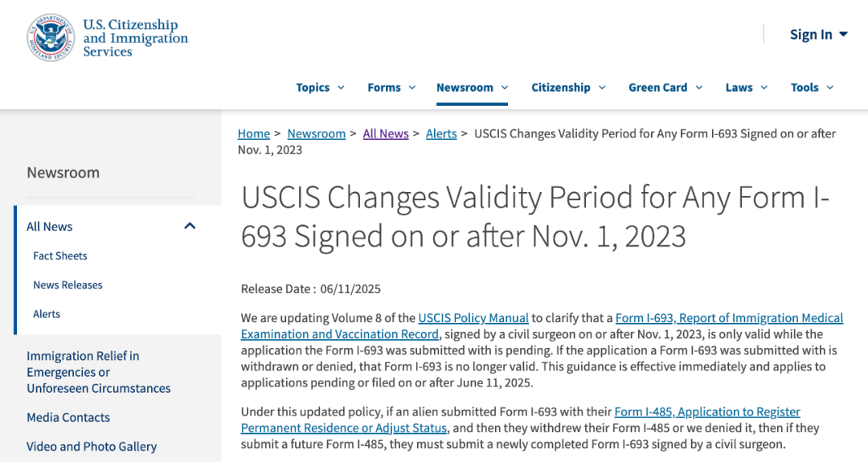This screenshot has height=462, width=868.
Task: Select News Releases in sidebar
Action: [x=68, y=285]
